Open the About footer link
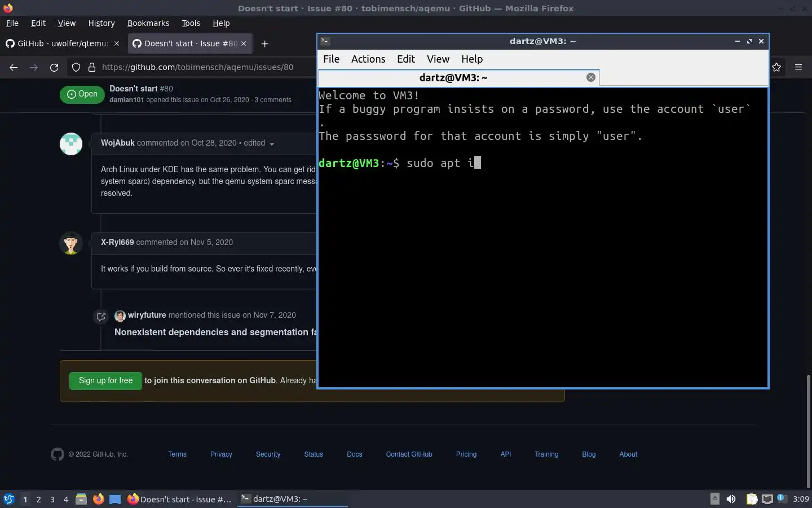 pyautogui.click(x=628, y=454)
